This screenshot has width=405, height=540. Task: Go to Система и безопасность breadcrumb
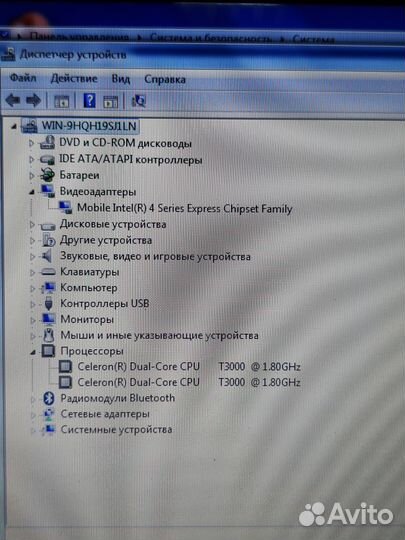click(x=211, y=38)
